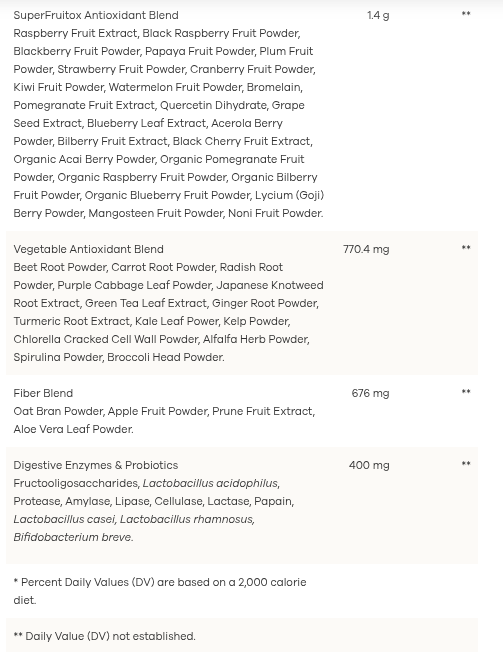Click the Vegetable Antioxidant Blend heading
Screen dimensions: 503x652
[x=89, y=249]
